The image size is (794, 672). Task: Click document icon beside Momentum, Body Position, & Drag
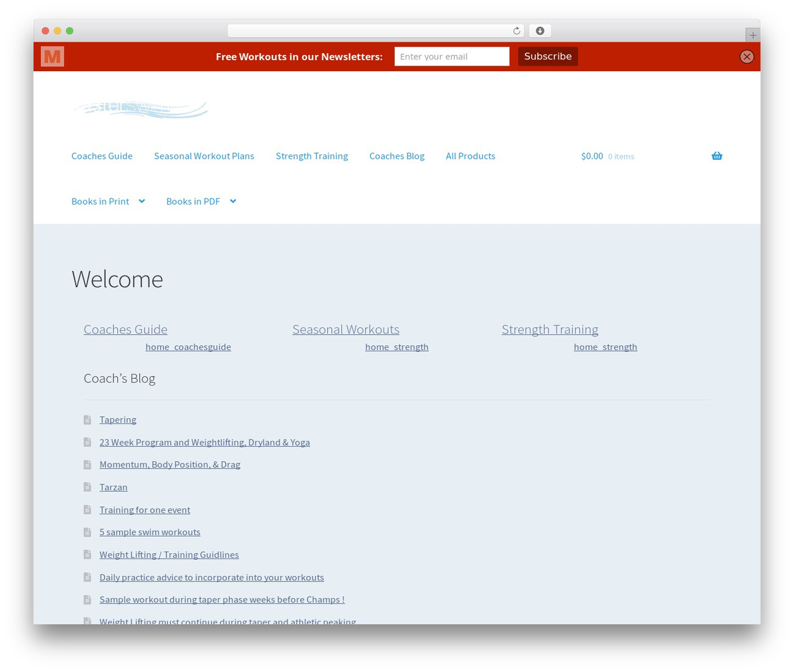[87, 464]
